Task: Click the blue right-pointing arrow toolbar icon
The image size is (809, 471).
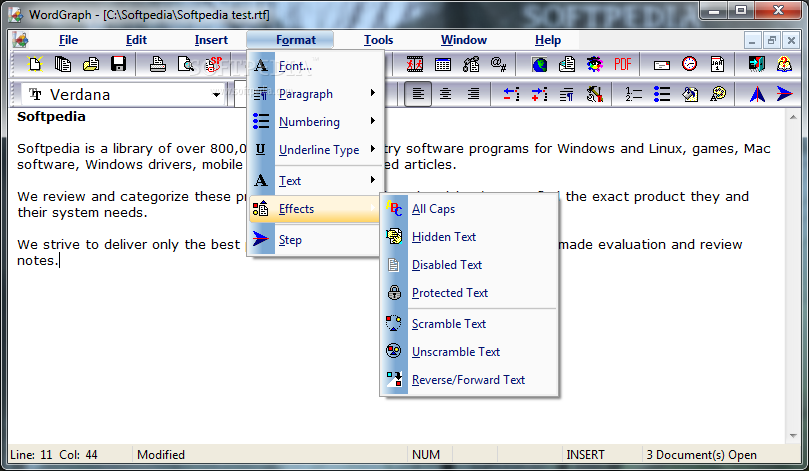Action: (785, 94)
